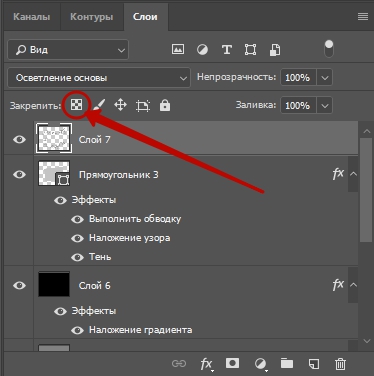Hide the Выполнить обводку effect
374x376 pixels.
[x=77, y=219]
